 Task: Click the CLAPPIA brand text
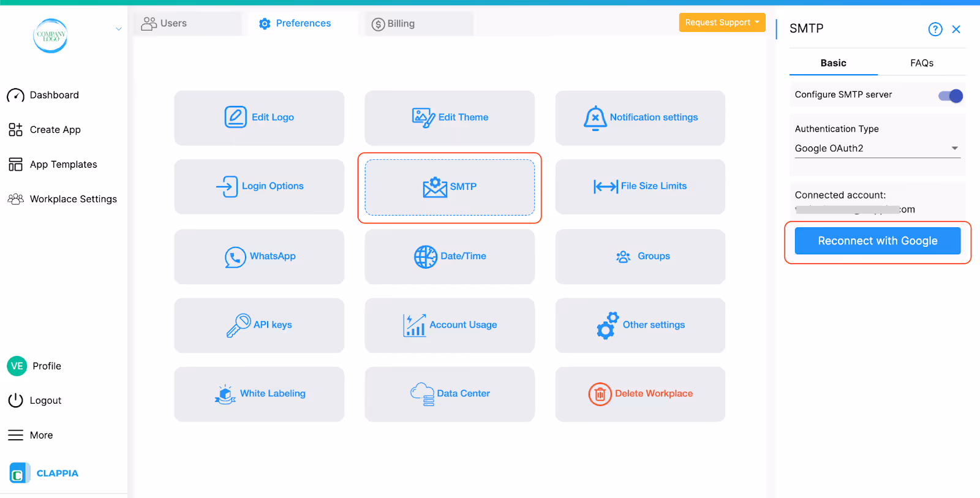[58, 473]
